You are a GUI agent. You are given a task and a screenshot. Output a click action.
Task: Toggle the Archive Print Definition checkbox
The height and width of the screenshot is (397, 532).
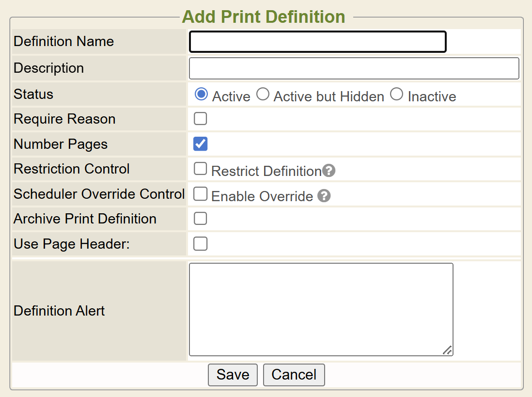[x=200, y=219]
